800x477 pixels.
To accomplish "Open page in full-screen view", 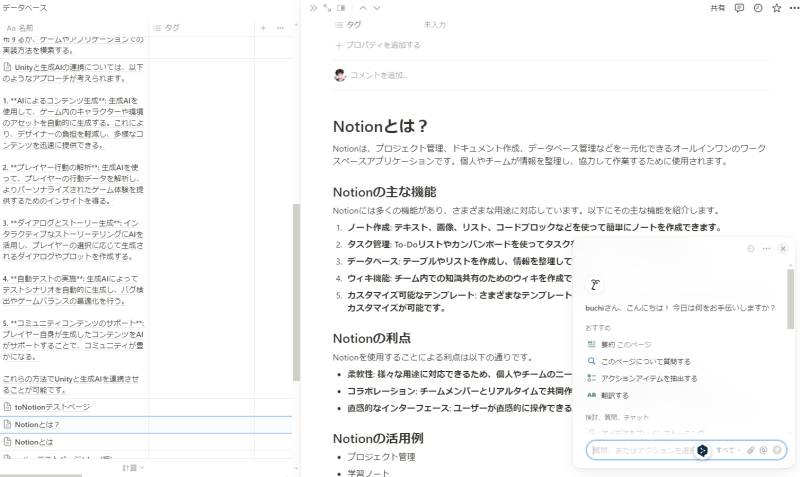I will point(326,7).
